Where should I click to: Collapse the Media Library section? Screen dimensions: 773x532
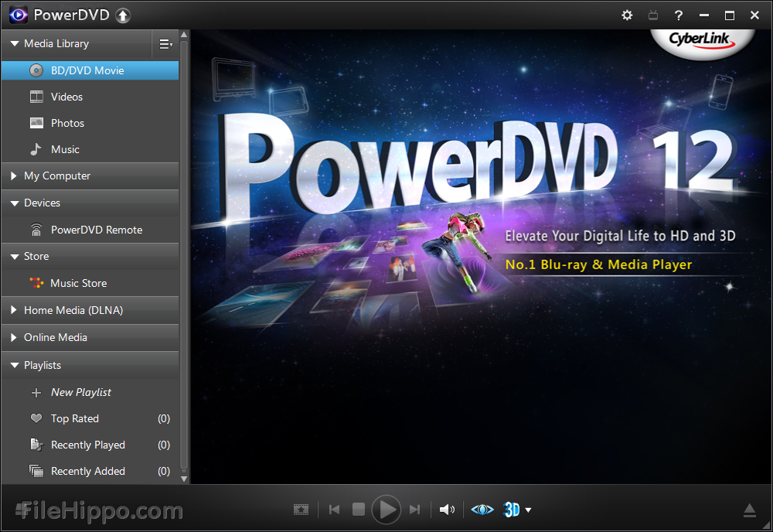[x=15, y=44]
